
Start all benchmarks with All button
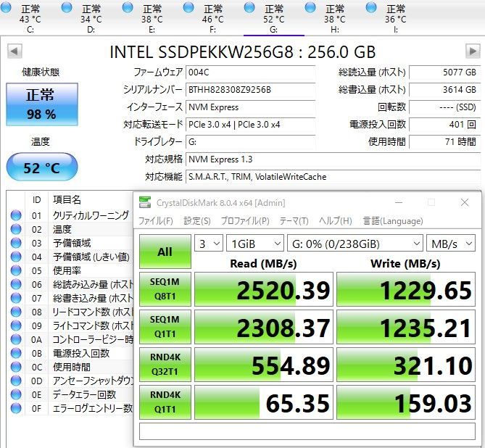tap(165, 252)
